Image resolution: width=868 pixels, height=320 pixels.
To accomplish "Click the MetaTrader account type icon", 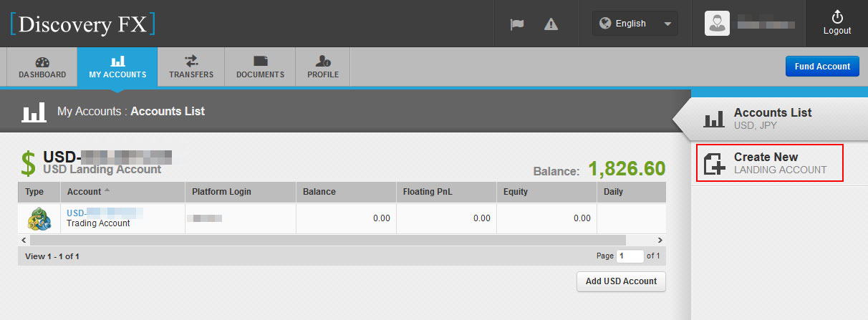I will [39, 218].
